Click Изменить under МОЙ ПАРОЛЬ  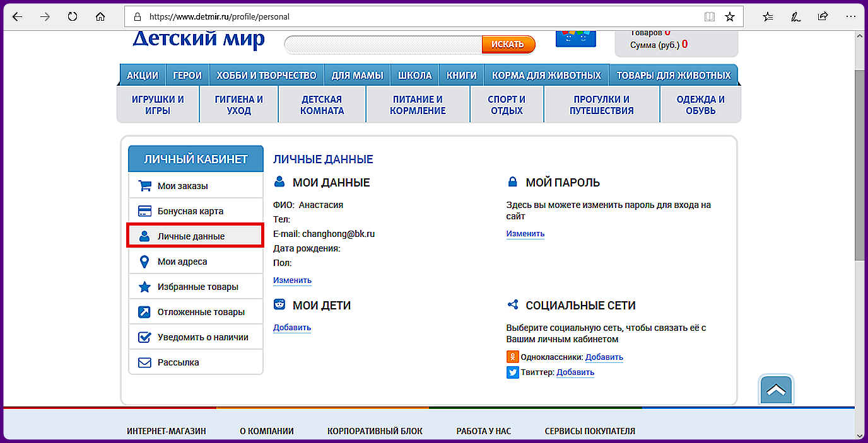click(x=525, y=234)
